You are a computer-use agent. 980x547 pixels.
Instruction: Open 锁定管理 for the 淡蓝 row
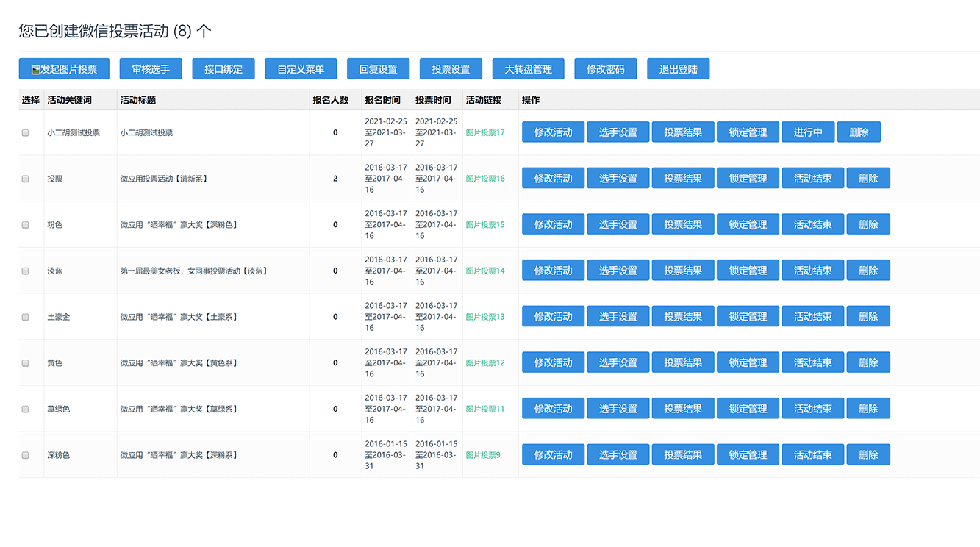click(x=747, y=270)
